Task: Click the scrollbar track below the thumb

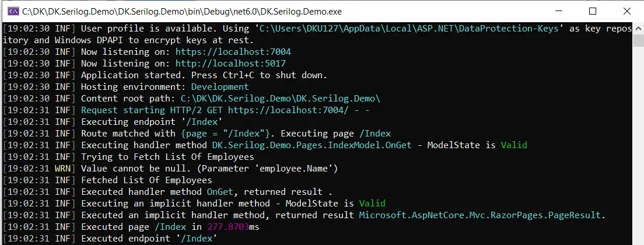Action: coord(638,146)
